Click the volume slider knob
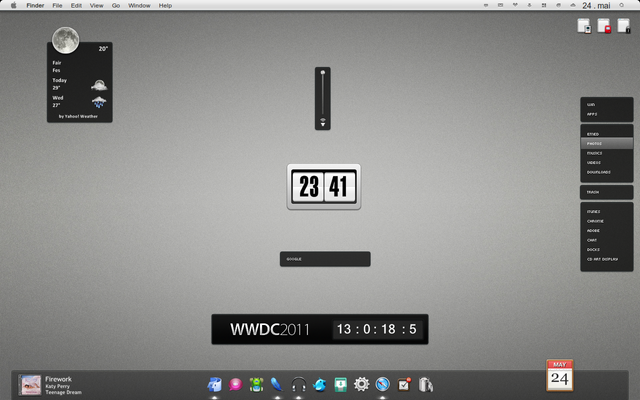640x400 pixels. tap(322, 73)
